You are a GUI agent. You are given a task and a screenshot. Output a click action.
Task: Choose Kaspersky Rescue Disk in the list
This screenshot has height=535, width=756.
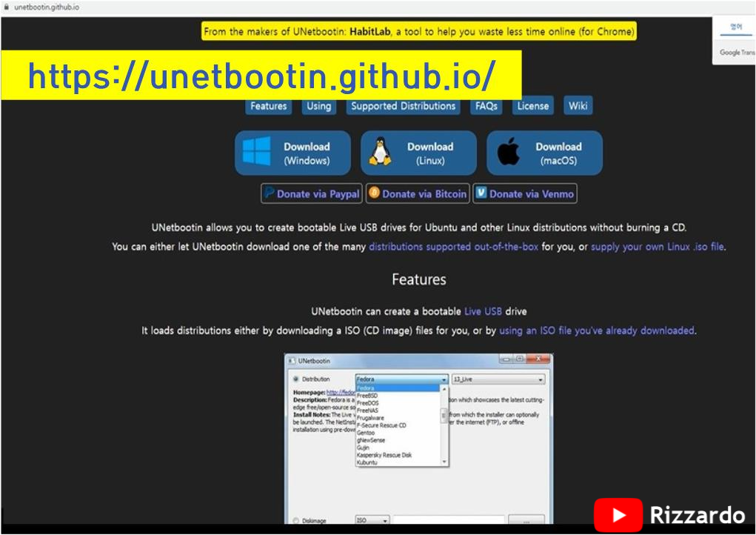click(384, 455)
